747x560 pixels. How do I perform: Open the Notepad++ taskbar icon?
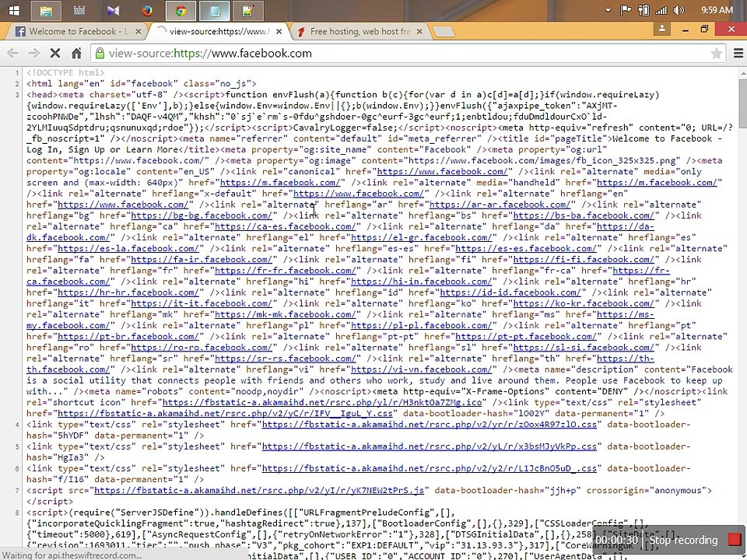pyautogui.click(x=247, y=10)
